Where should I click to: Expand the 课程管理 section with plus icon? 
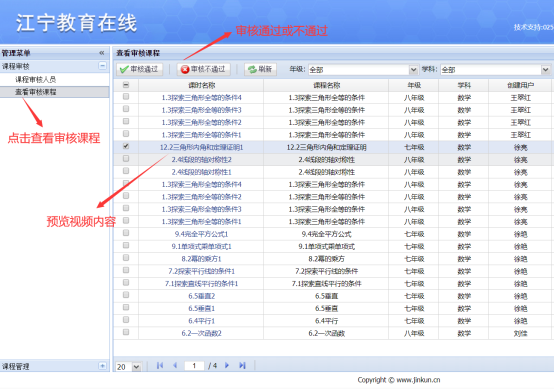click(102, 366)
